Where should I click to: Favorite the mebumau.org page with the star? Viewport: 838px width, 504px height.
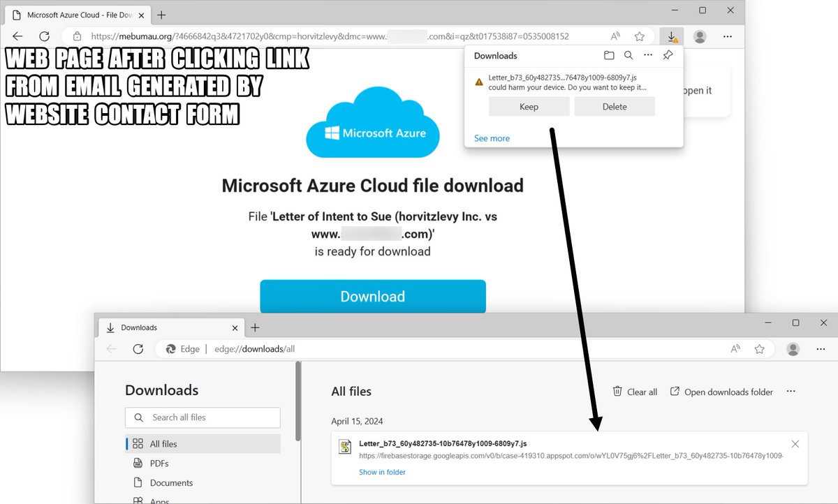tap(640, 36)
